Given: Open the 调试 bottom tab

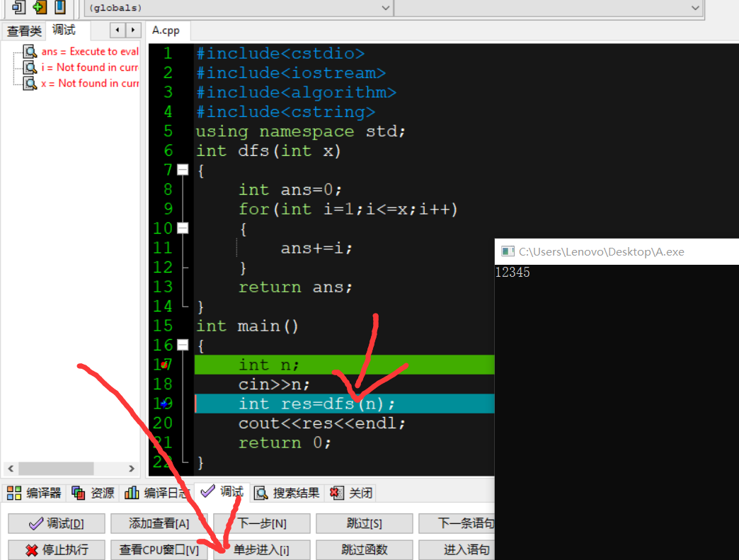Looking at the screenshot, I should (222, 492).
